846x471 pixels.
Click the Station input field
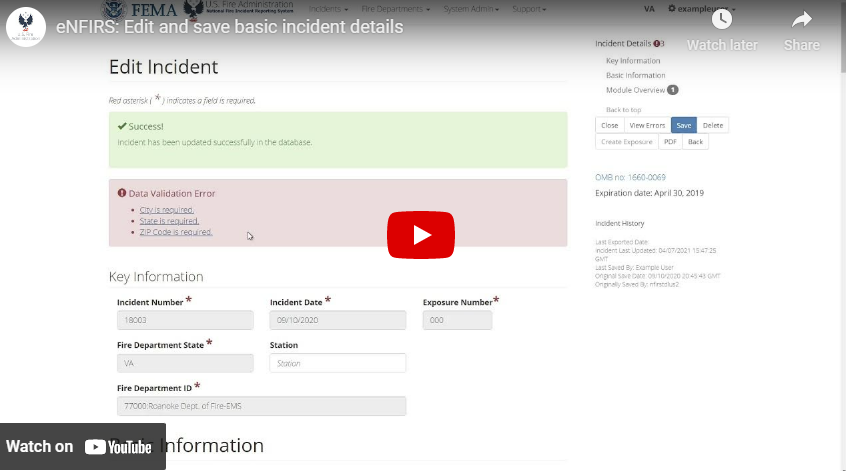click(x=338, y=363)
